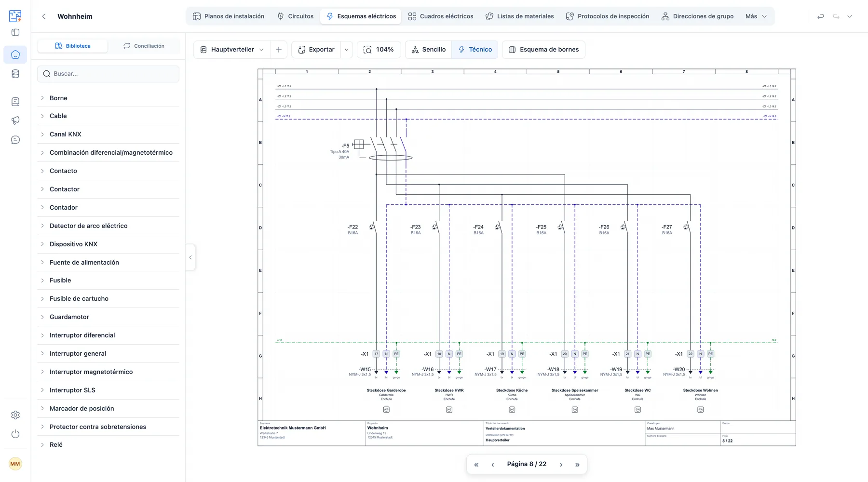Expand the Interruptor diferencial category

108,335
